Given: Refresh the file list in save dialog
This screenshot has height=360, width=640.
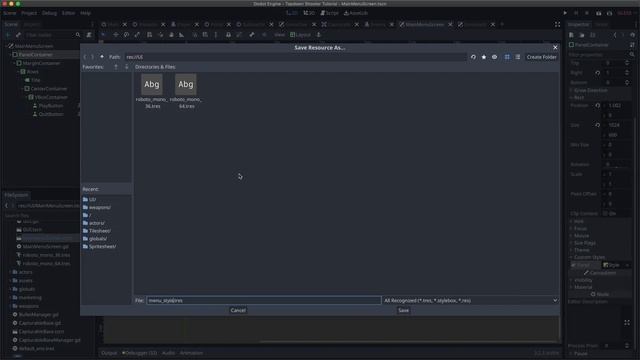Looking at the screenshot, I should pos(473,57).
